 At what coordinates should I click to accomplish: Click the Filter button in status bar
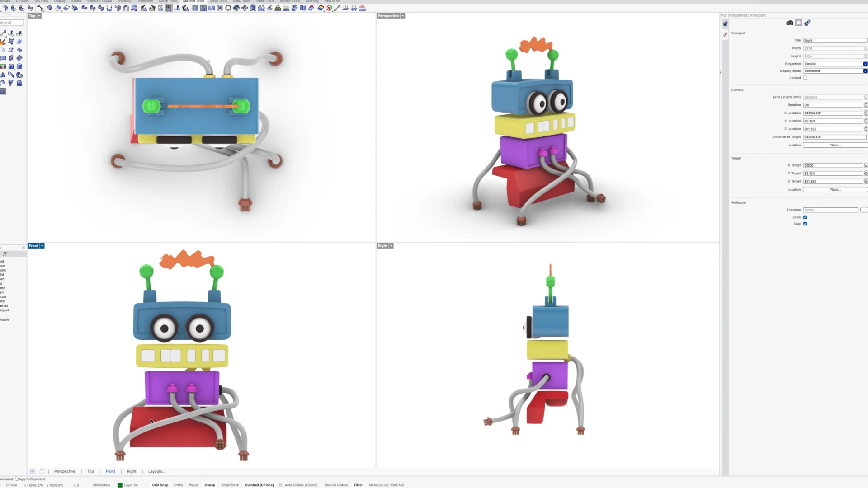coord(359,485)
